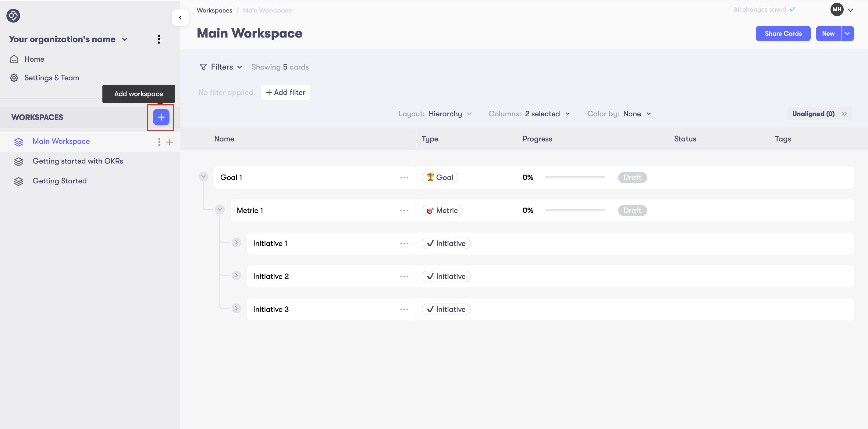
Task: Open the Color by None dropdown
Action: pyautogui.click(x=636, y=114)
